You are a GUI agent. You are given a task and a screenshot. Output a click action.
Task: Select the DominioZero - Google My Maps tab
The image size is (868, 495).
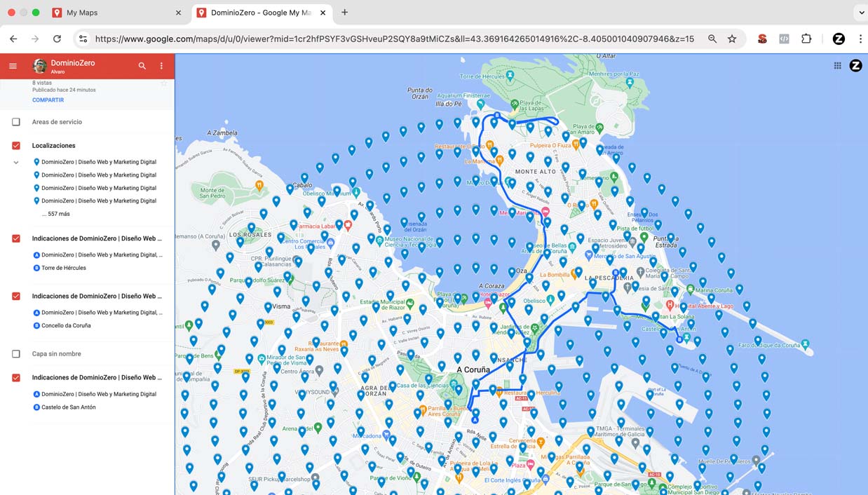[261, 13]
